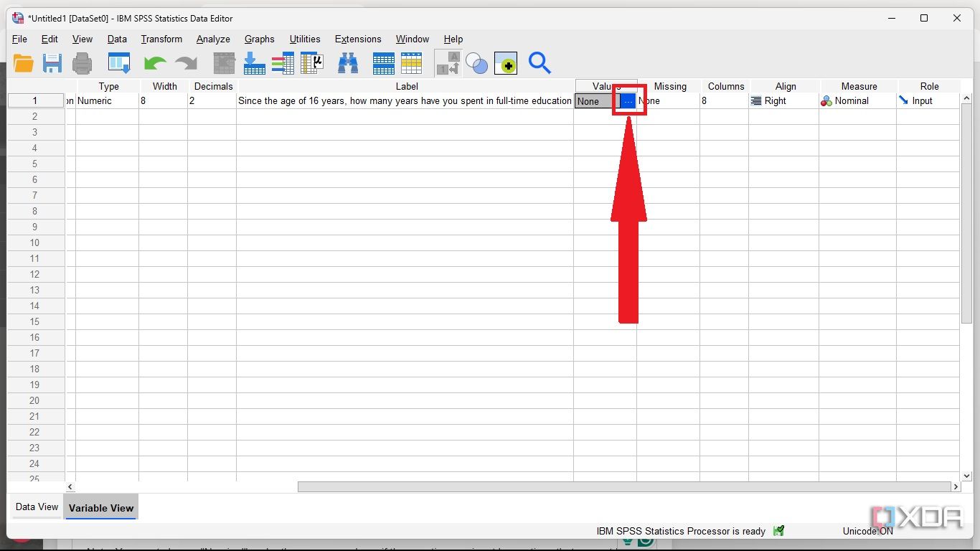Click the Insert Variable toolbar icon
The image size is (980, 551).
[x=412, y=64]
